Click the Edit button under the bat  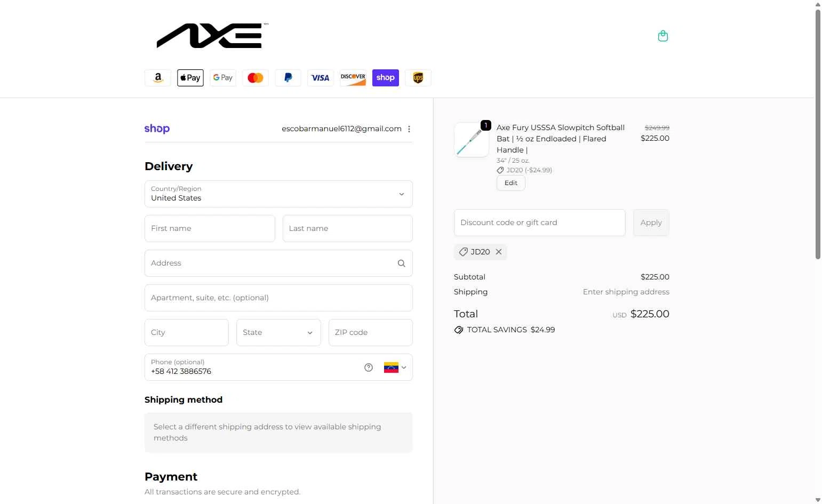pyautogui.click(x=511, y=183)
